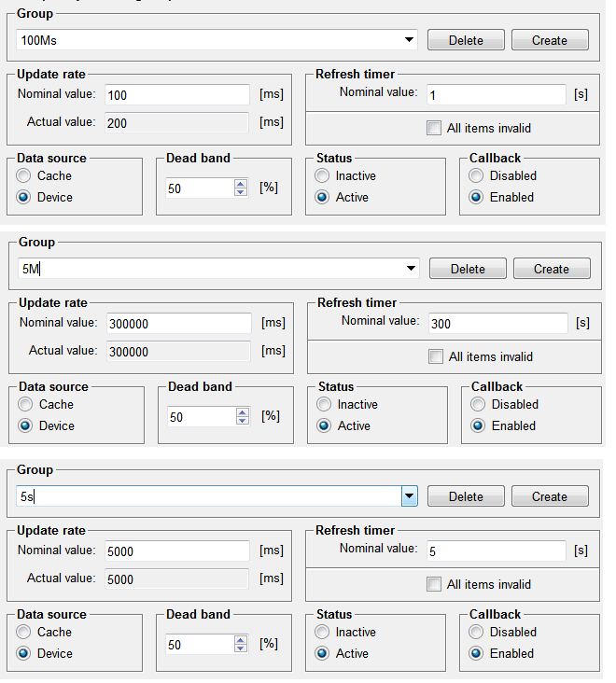The image size is (616, 683).
Task: Select Disabled callback in the 5M panel
Action: tap(479, 404)
